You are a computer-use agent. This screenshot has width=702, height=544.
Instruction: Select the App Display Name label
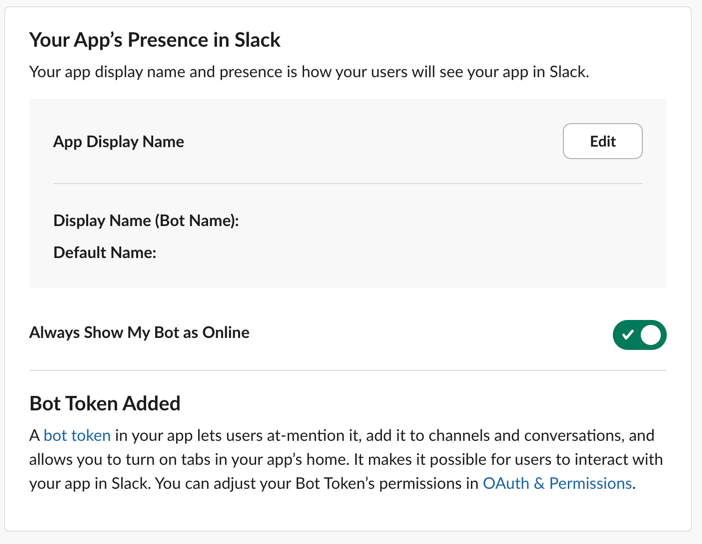118,142
